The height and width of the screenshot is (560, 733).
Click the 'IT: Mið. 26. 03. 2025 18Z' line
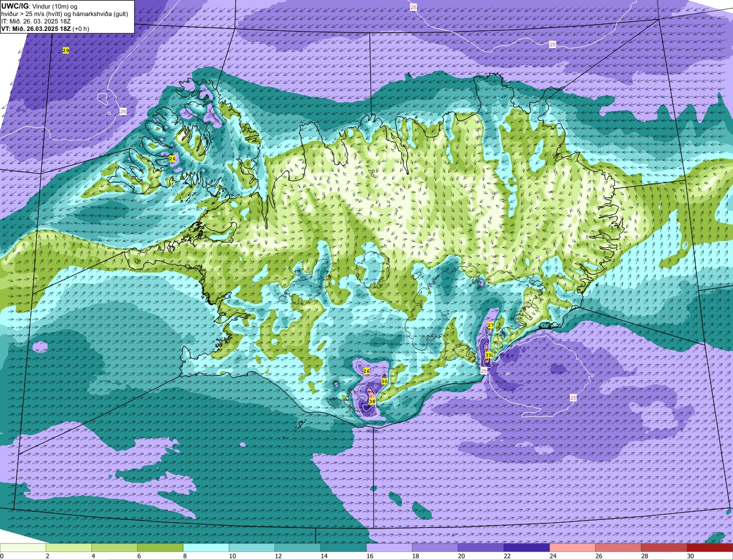click(36, 21)
